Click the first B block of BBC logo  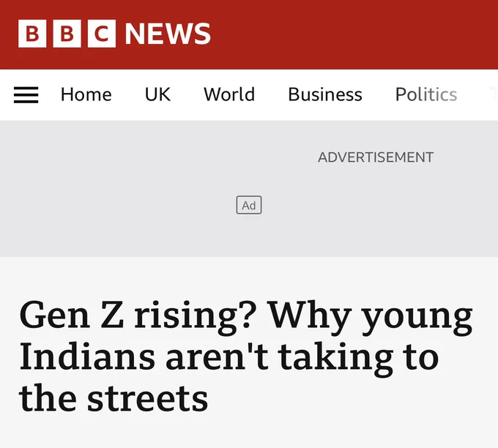32,34
